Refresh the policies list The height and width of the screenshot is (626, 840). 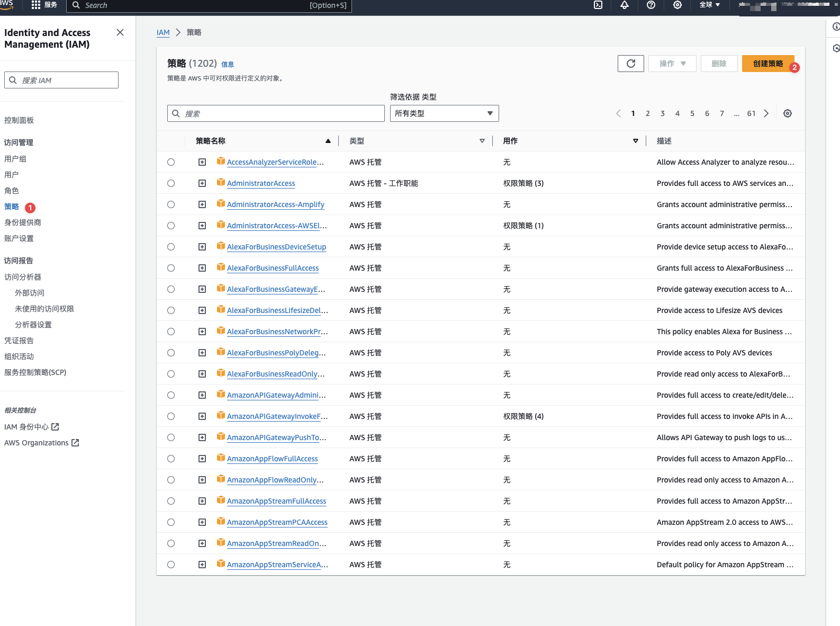[631, 64]
